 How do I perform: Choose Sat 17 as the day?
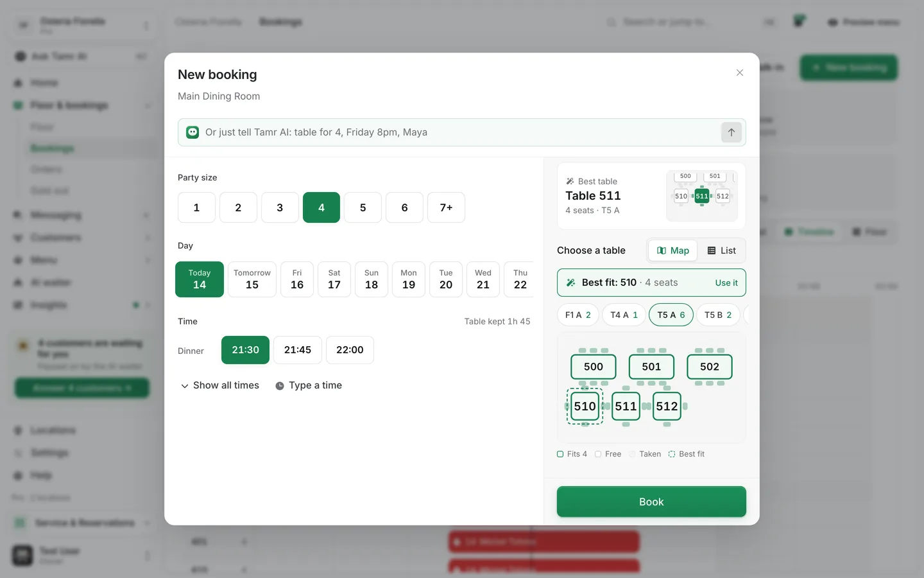(334, 279)
